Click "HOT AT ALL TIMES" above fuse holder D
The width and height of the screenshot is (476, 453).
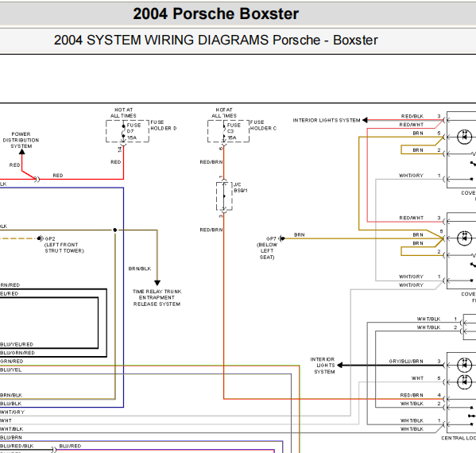pyautogui.click(x=123, y=113)
